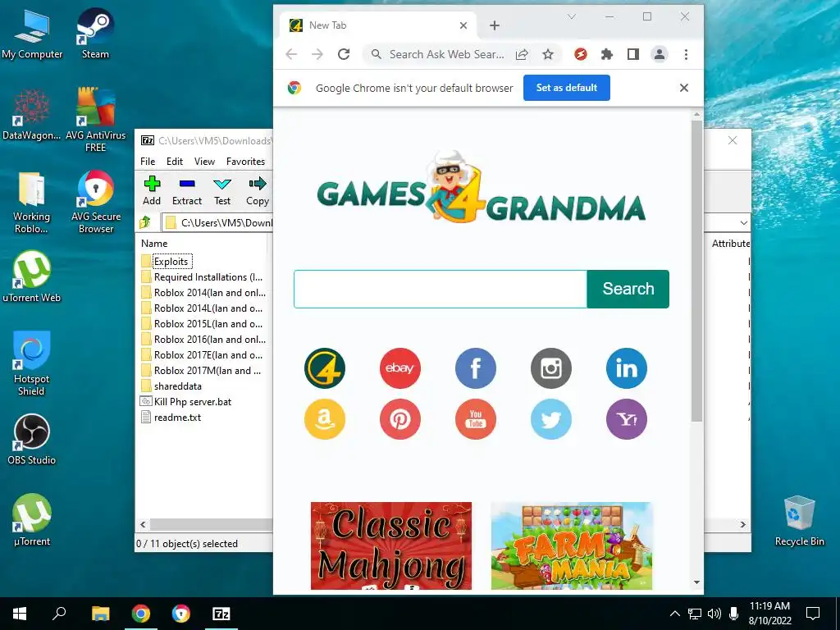Click the Test button in 7-Zip toolbar
Screen dimensions: 840x630
point(222,190)
